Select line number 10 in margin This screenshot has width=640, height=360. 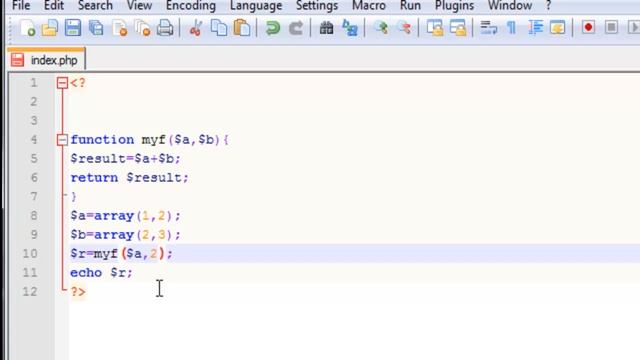pyautogui.click(x=30, y=253)
